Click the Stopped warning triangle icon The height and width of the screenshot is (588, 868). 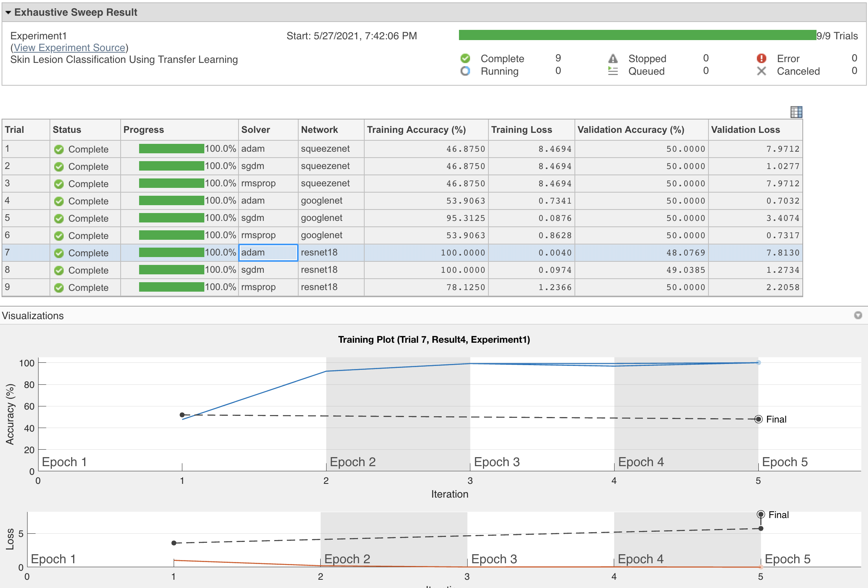click(613, 59)
